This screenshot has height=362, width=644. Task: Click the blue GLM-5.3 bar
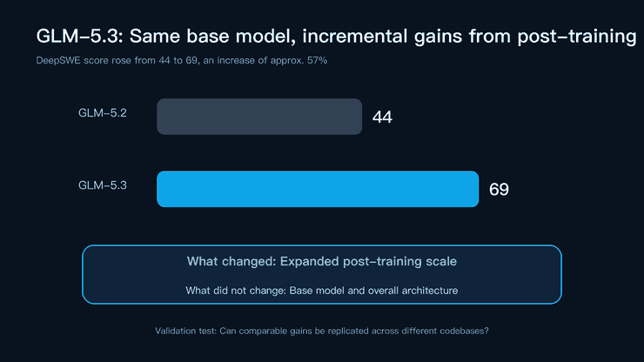point(318,189)
